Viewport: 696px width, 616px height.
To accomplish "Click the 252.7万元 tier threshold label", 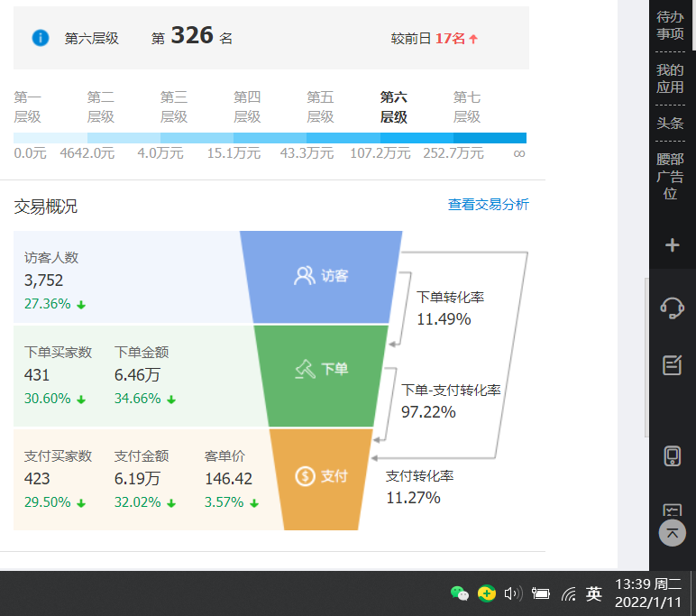I will click(453, 153).
